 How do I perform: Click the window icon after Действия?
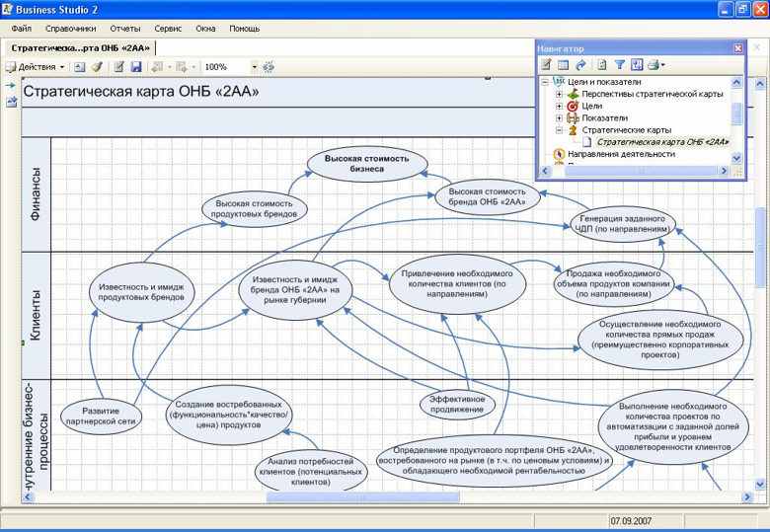[x=80, y=67]
